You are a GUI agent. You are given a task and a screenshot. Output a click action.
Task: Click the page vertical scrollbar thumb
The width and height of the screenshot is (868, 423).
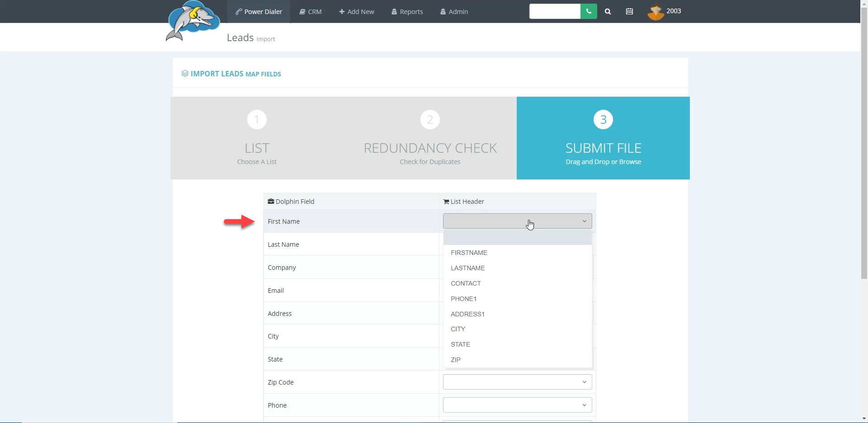tap(864, 144)
